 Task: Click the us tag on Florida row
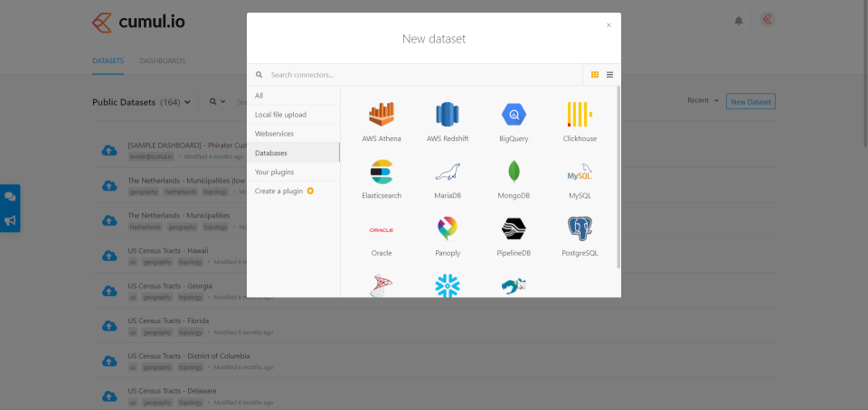pyautogui.click(x=133, y=332)
